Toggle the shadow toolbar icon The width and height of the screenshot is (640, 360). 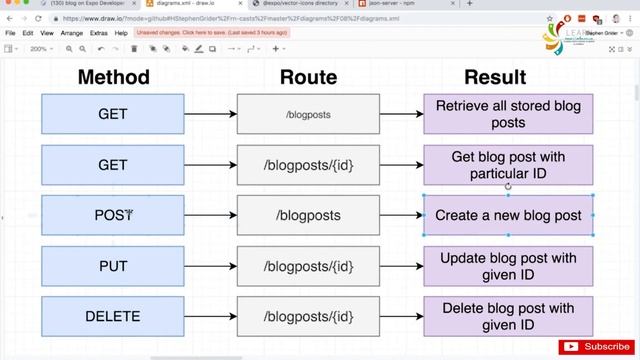point(212,49)
